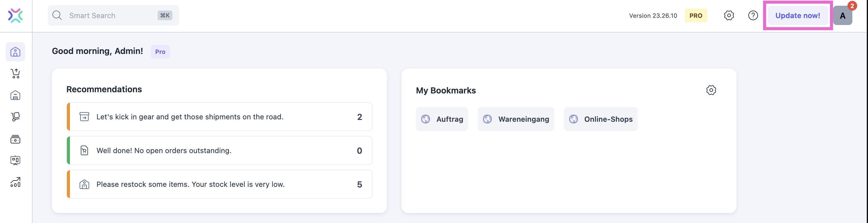The height and width of the screenshot is (223, 868).
Task: Open the Online-Shops bookmark
Action: tap(601, 119)
